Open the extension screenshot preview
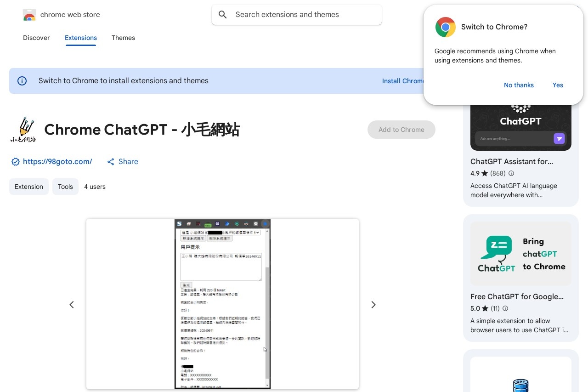 222,304
